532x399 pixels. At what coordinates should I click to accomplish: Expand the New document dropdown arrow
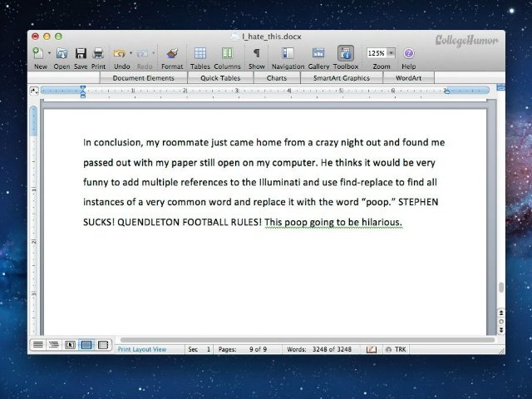(x=49, y=53)
